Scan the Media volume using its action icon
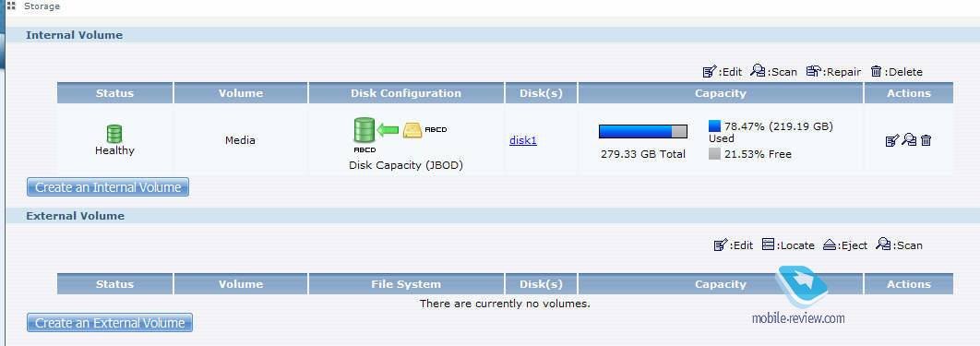 pyautogui.click(x=909, y=140)
